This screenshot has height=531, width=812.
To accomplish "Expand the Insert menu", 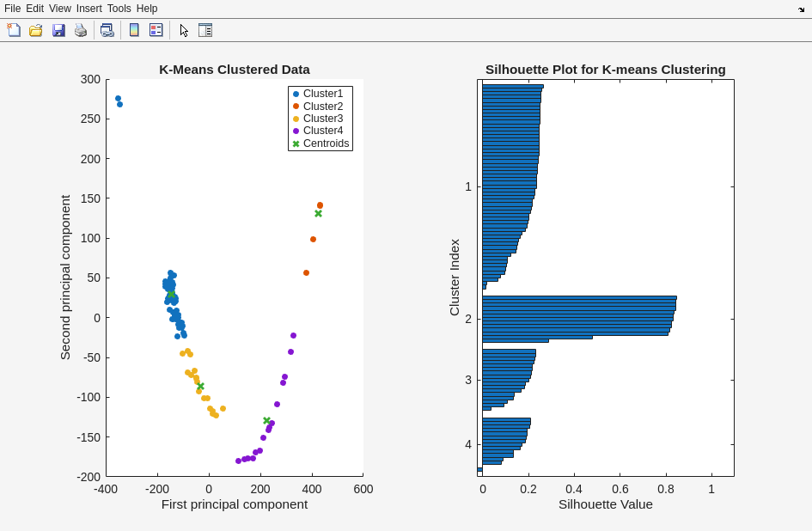I will (x=89, y=9).
